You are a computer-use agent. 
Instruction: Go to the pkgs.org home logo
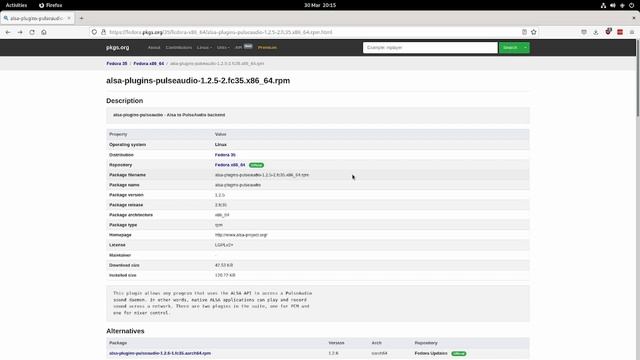point(118,47)
